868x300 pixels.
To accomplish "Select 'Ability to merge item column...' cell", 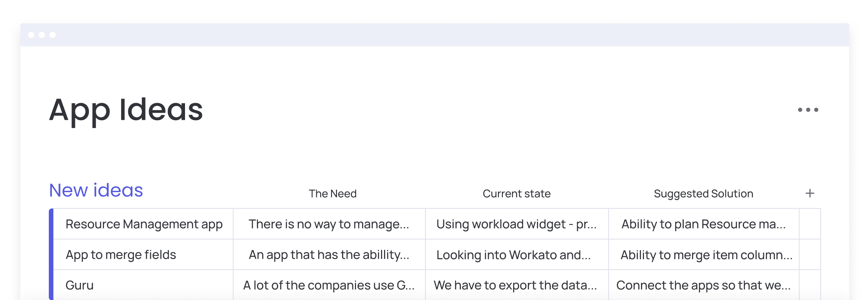I will point(704,255).
